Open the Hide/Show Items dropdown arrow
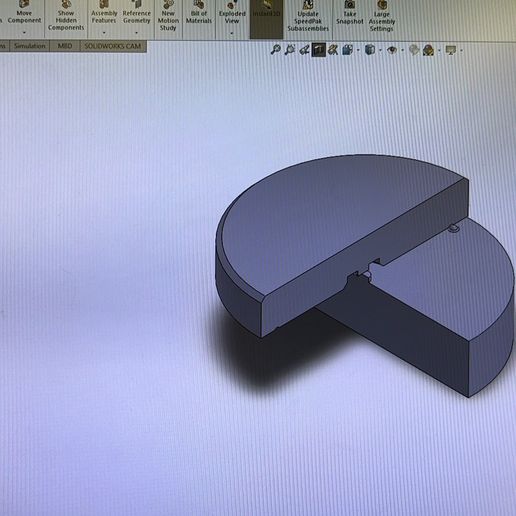The height and width of the screenshot is (516, 516). tap(403, 50)
